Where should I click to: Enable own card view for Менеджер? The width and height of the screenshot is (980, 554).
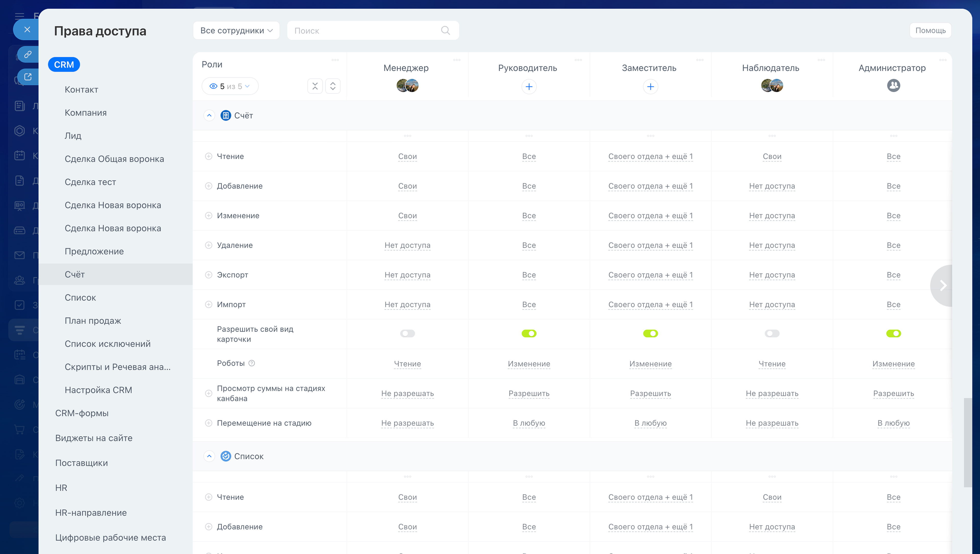pyautogui.click(x=407, y=333)
